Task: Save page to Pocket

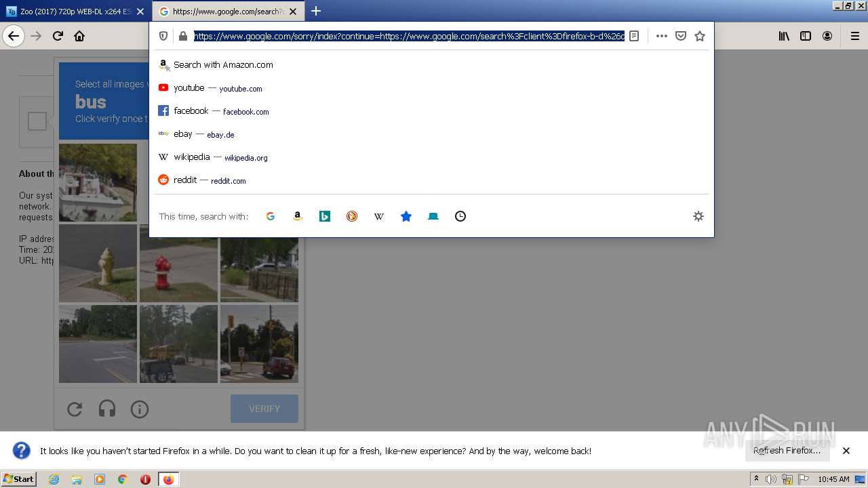Action: tap(681, 36)
